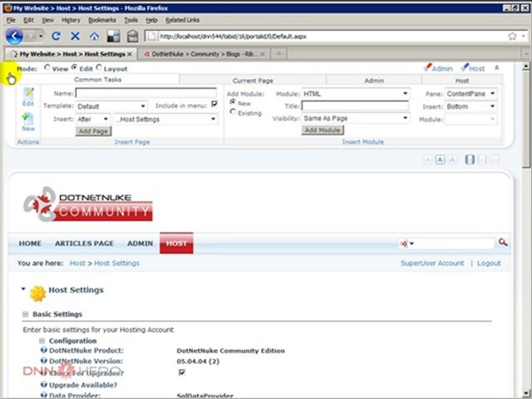Switch to the Host control panel tab
Screen dimensions: 532x399
click(462, 80)
